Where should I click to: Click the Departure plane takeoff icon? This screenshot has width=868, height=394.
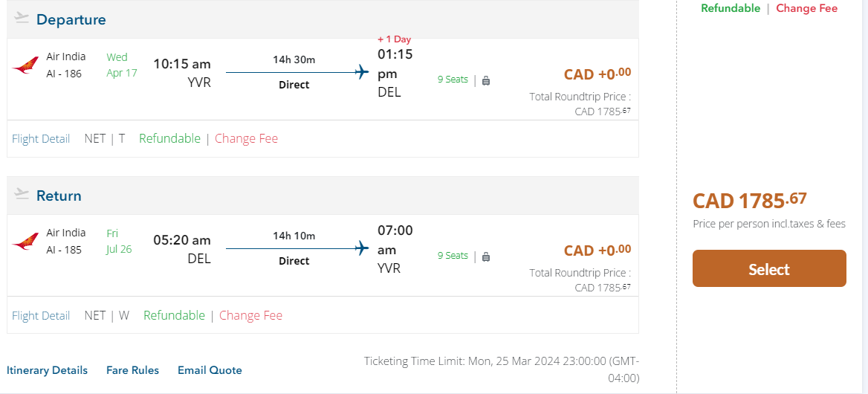[22, 18]
